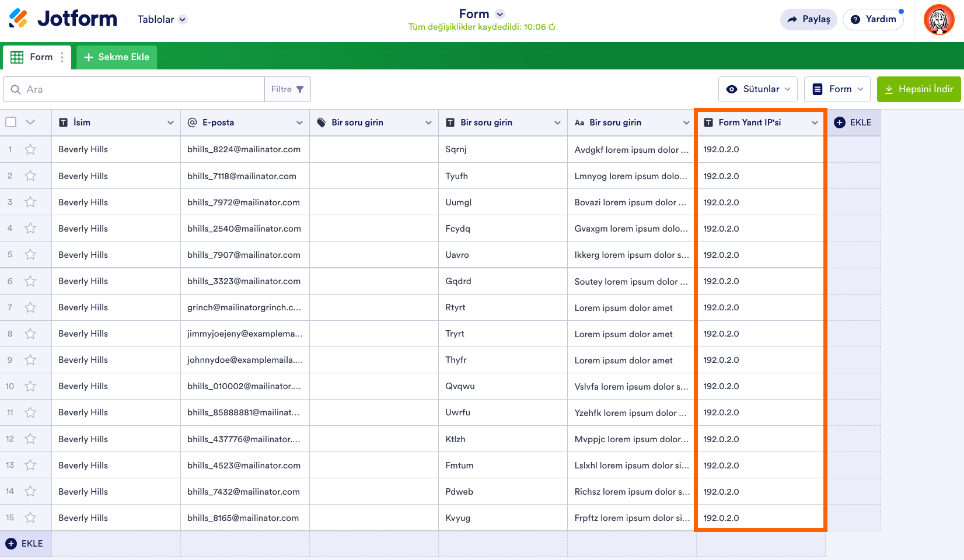This screenshot has width=964, height=560.
Task: Select the cell bhills_8224@mailinator.com
Action: (245, 149)
